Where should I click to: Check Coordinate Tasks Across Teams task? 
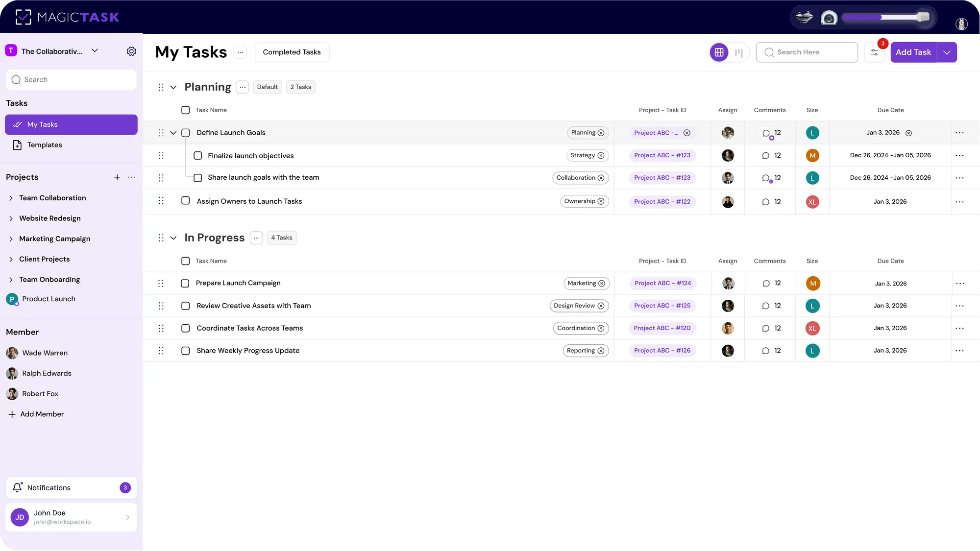186,328
